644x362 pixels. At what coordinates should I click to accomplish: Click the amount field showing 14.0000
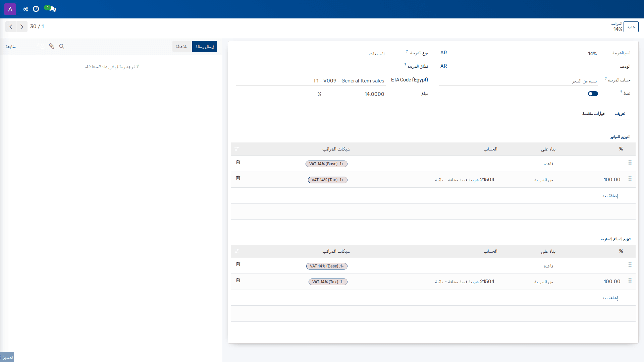click(x=354, y=94)
